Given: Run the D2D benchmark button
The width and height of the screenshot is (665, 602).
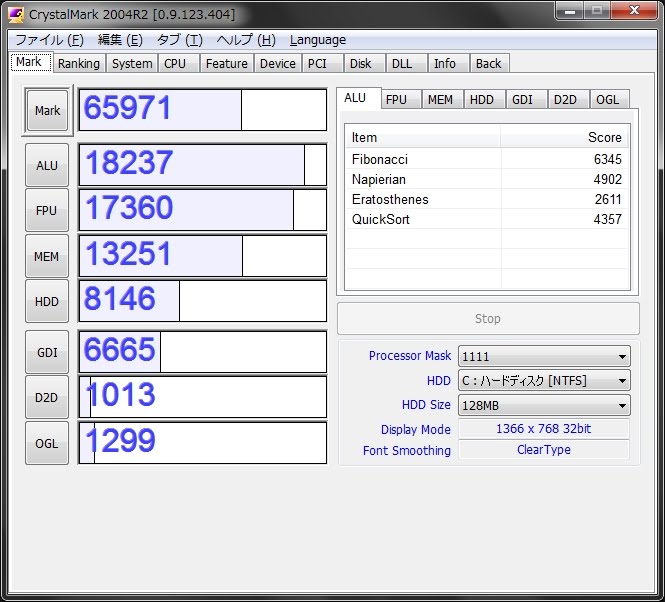Looking at the screenshot, I should (47, 398).
